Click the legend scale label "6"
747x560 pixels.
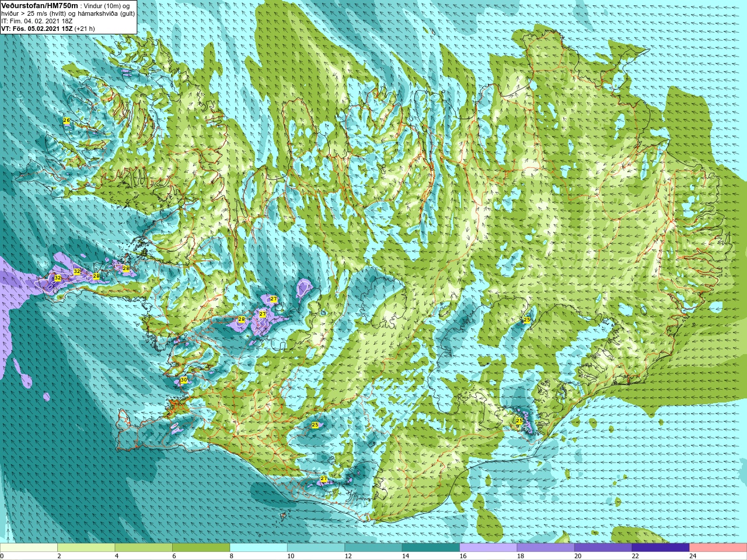click(174, 556)
